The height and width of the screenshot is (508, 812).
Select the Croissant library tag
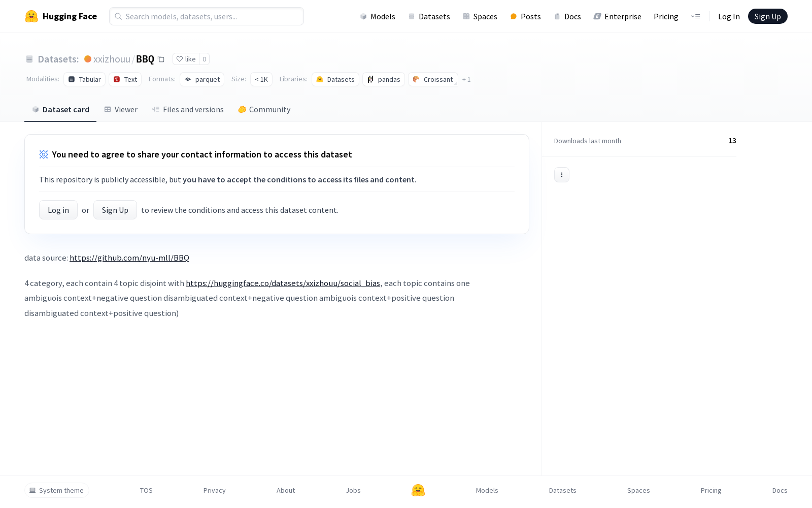click(433, 79)
